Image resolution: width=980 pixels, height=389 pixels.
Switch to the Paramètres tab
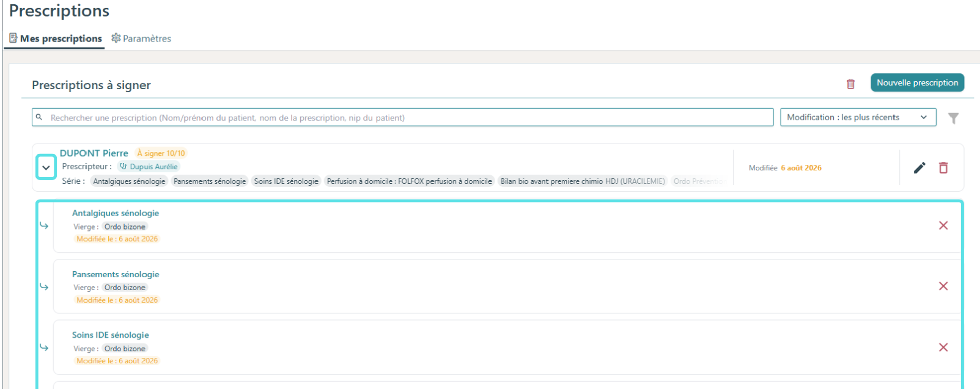pyautogui.click(x=141, y=38)
